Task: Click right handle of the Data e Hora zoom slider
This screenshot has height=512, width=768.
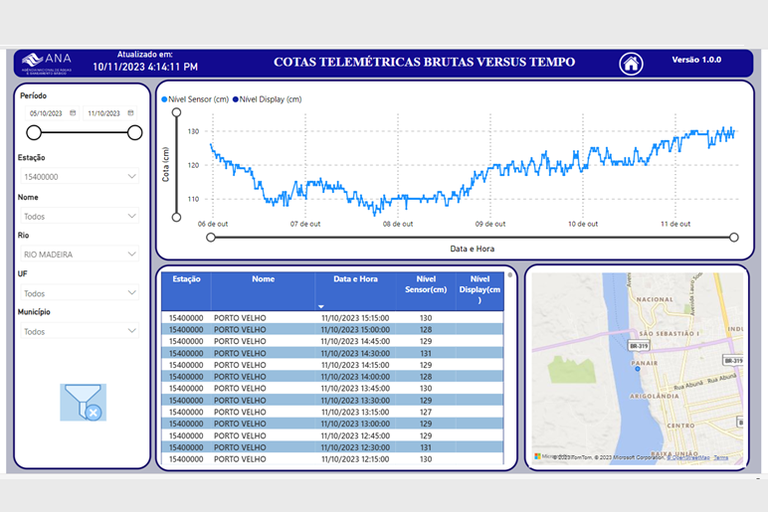Action: click(734, 237)
